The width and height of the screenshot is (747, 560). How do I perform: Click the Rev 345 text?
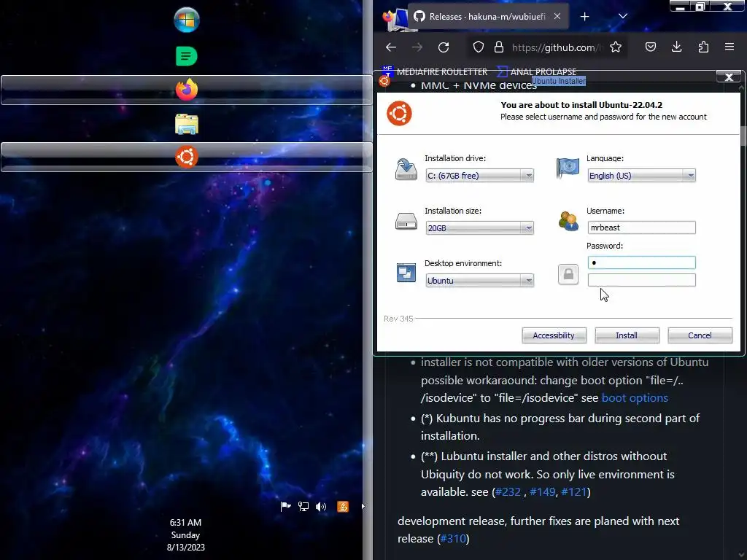398,319
